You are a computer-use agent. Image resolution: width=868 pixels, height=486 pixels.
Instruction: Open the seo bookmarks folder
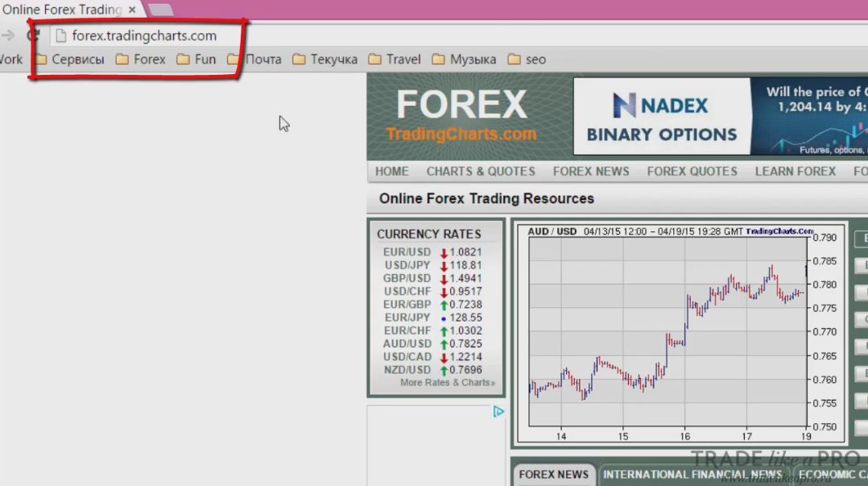527,60
